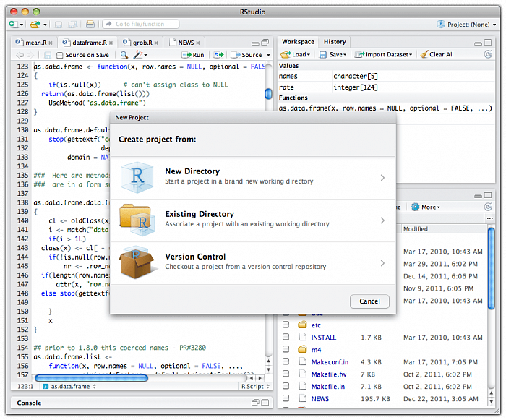Open the Load workspace dropdown
The image size is (506, 420).
click(295, 54)
